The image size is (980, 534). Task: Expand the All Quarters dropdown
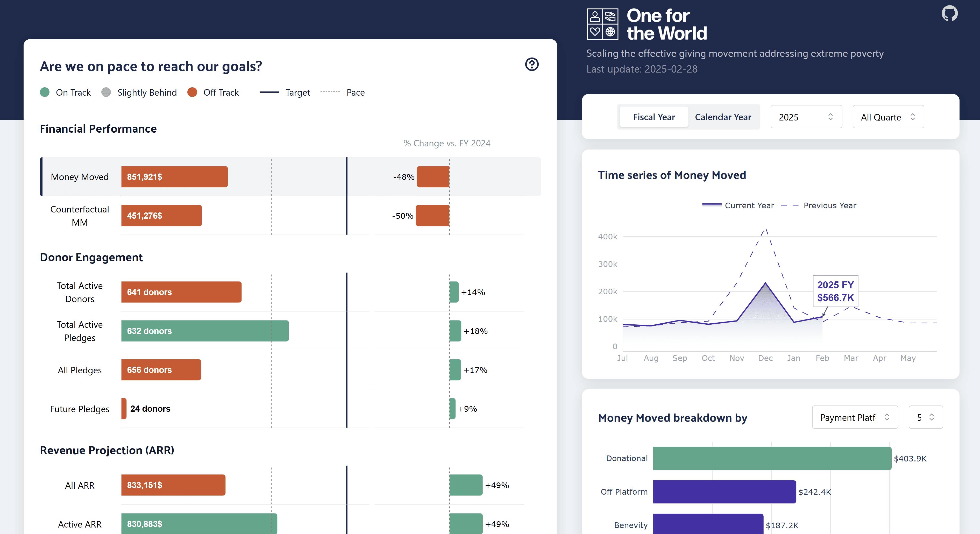click(x=888, y=117)
